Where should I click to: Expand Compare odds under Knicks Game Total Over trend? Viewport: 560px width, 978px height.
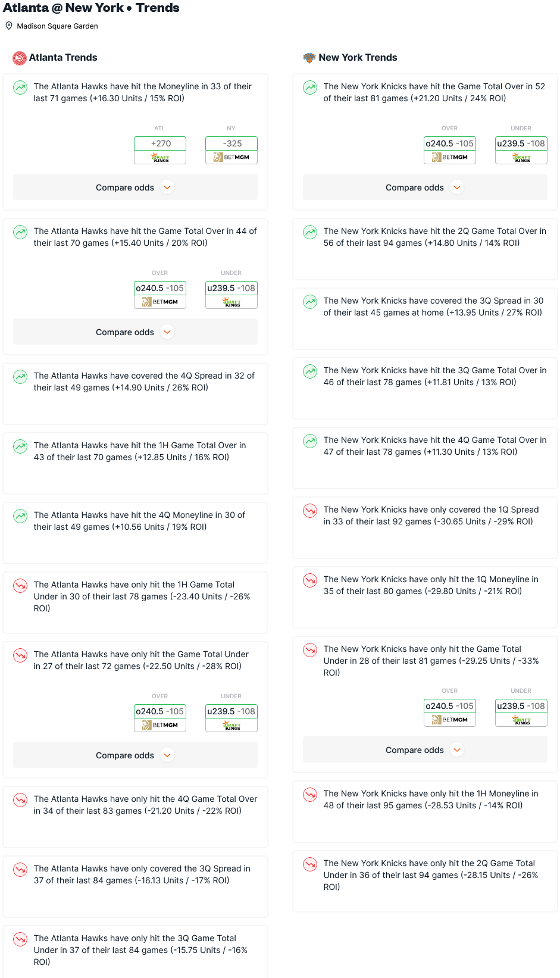click(425, 188)
